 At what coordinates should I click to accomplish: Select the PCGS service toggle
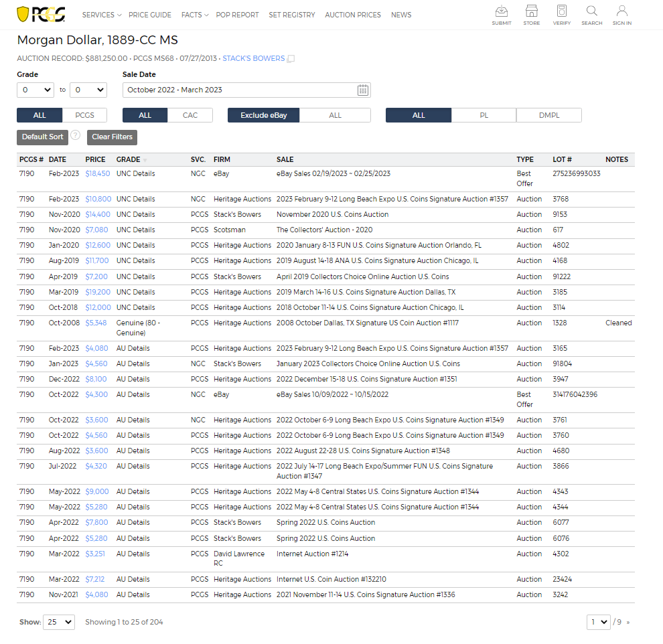[x=84, y=115]
